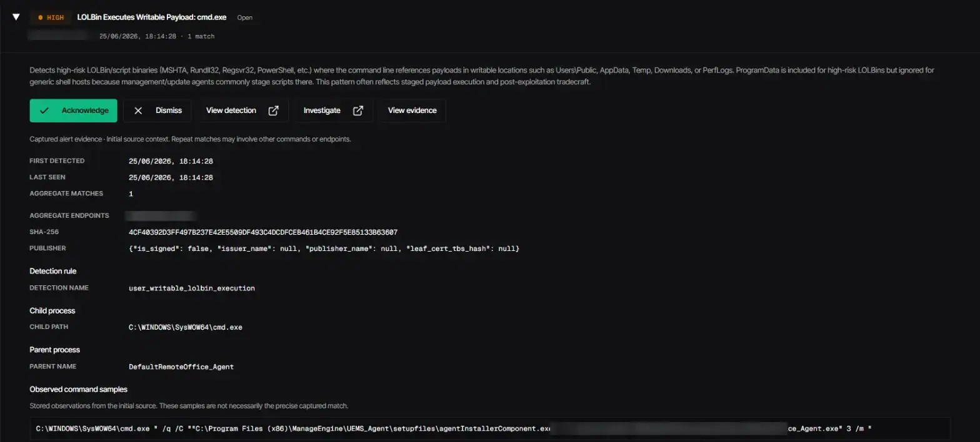Click the Parent process heading
Screen dimensions: 980x442
(x=54, y=350)
